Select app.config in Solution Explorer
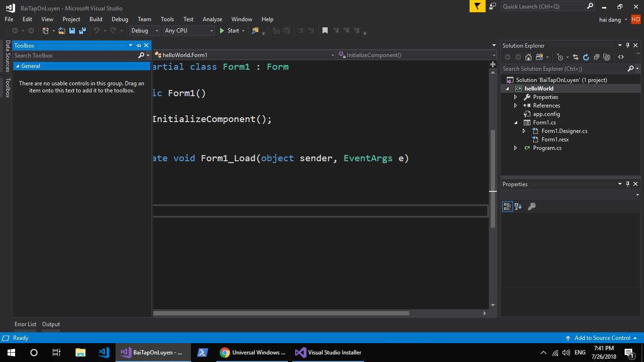The height and width of the screenshot is (362, 644). 546,114
